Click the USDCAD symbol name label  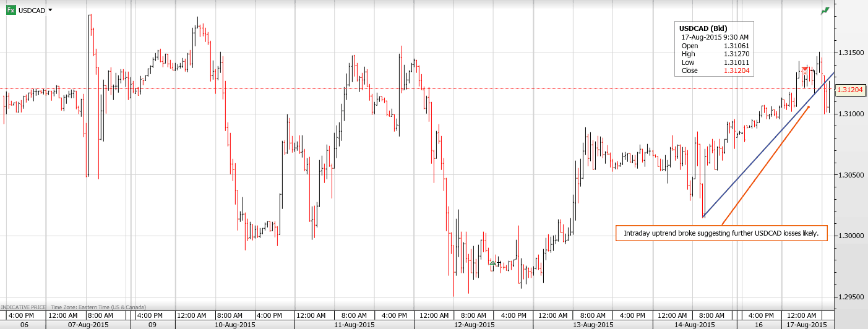[x=32, y=11]
